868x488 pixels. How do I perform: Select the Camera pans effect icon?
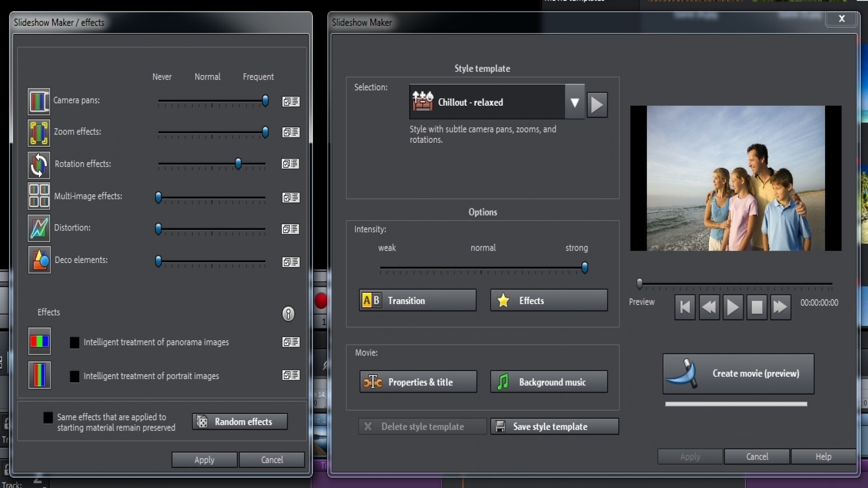coord(38,101)
